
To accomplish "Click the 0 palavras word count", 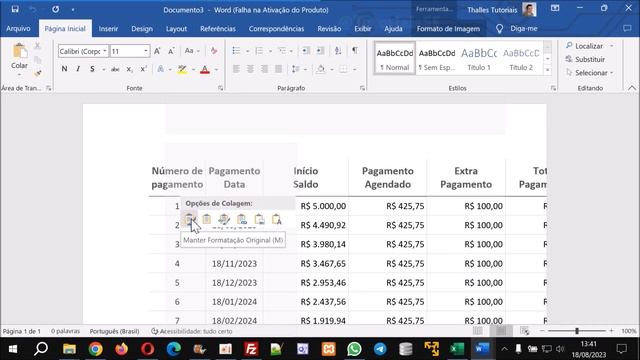I will 65,331.
